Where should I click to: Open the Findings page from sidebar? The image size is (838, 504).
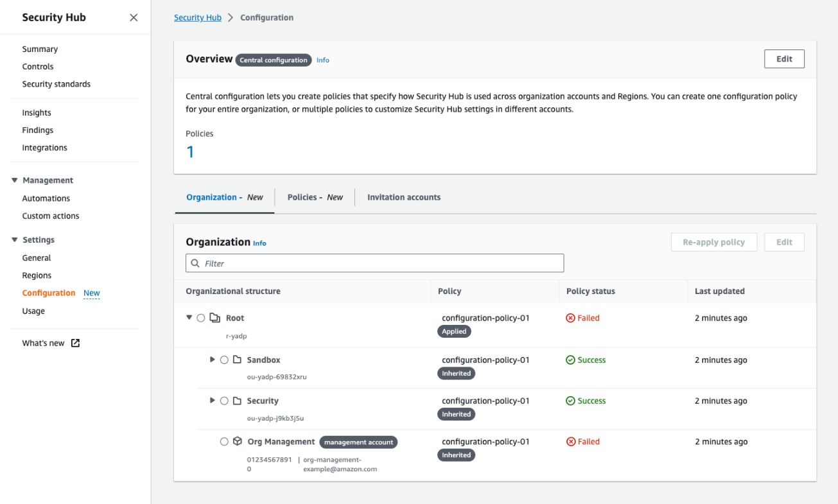pyautogui.click(x=37, y=130)
